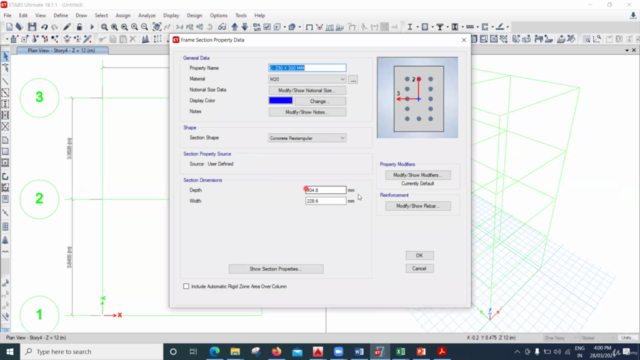Click Cancel in Frame Section Property Data
This screenshot has width=640, height=360.
[x=420, y=269]
